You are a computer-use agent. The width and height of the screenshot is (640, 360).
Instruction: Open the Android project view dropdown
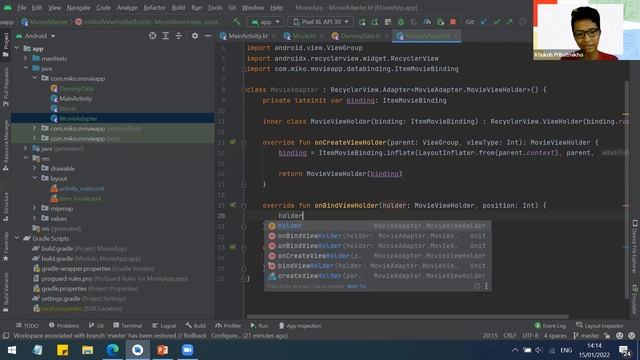tap(36, 36)
